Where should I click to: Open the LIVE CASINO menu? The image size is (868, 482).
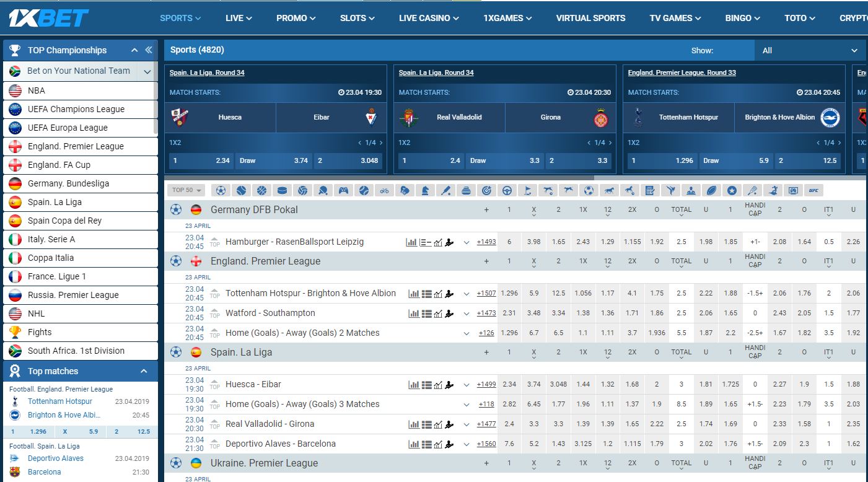coord(429,18)
